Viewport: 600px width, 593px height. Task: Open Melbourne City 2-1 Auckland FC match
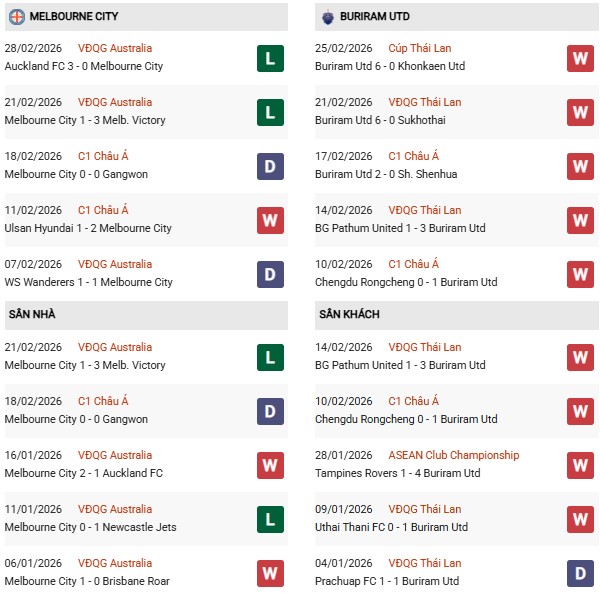(x=83, y=473)
